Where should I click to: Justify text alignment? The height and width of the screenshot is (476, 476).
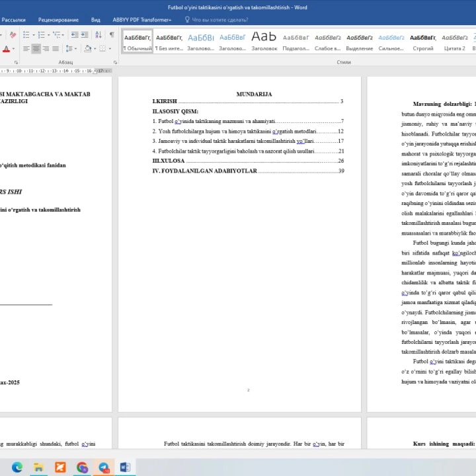point(56,48)
